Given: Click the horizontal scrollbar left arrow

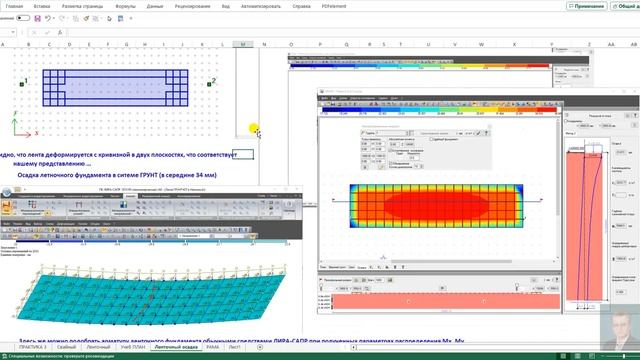Looking at the screenshot, I should click(354, 347).
